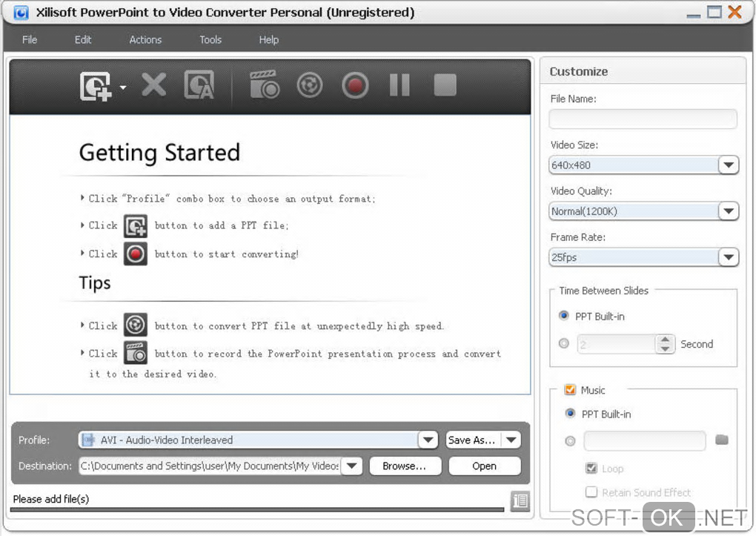
Task: Expand the Frame Rate dropdown
Action: [x=728, y=257]
